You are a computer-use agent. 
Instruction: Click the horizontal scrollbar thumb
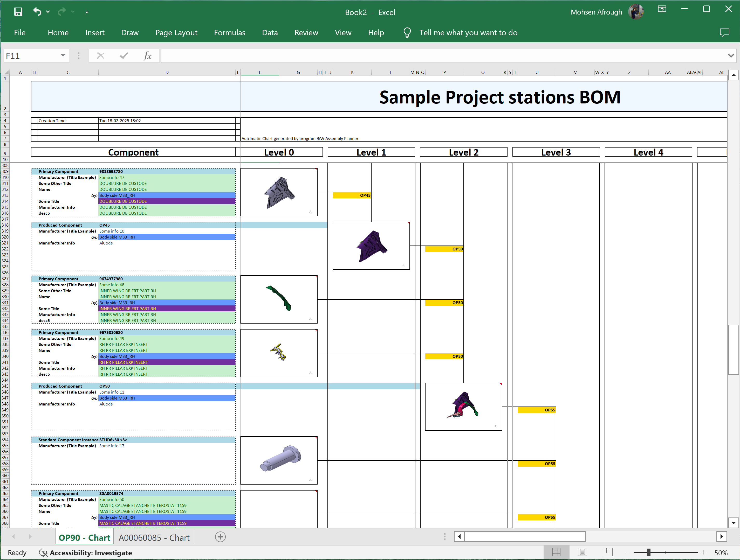tap(525, 537)
